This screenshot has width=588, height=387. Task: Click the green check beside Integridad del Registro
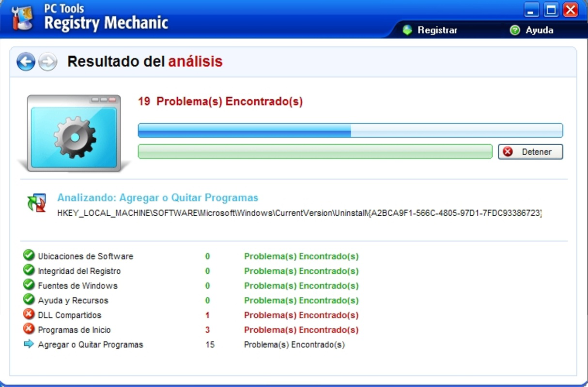point(29,270)
